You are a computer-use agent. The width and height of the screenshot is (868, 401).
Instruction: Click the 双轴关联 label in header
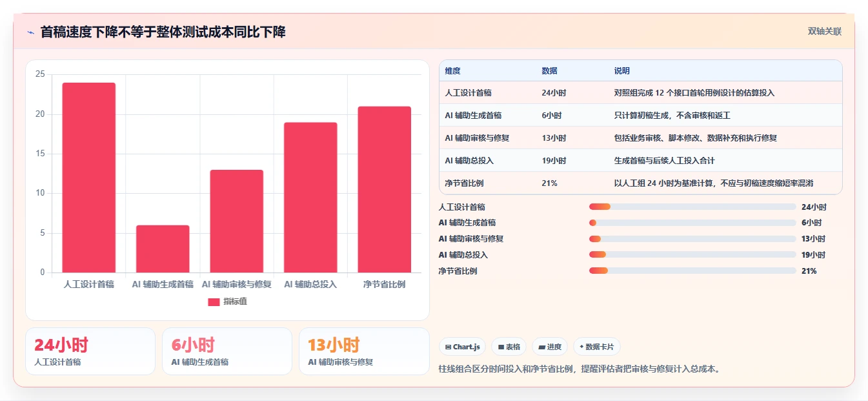(x=825, y=32)
